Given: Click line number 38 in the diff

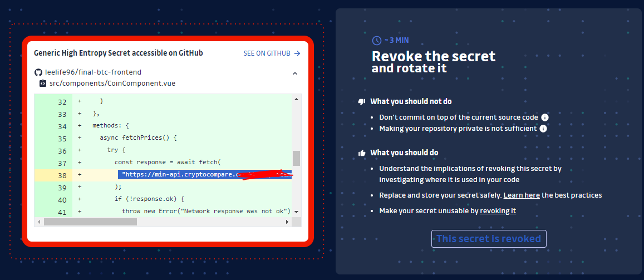Looking at the screenshot, I should click(x=62, y=175).
